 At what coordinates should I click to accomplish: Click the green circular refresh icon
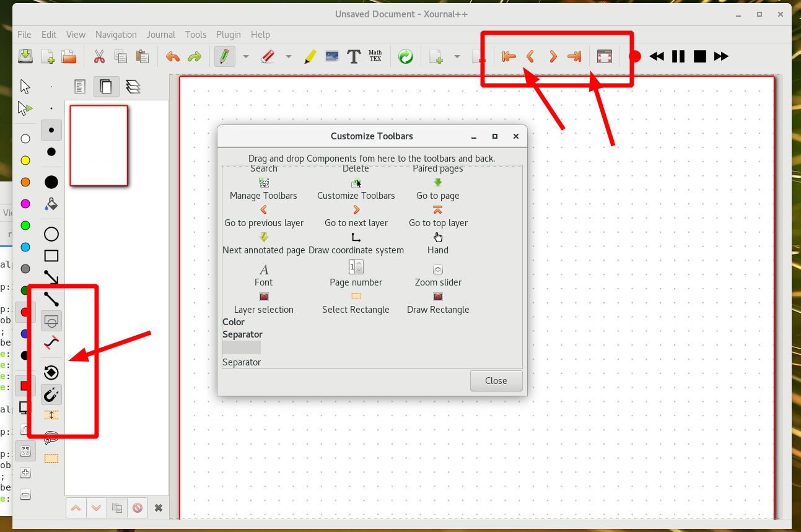tap(406, 57)
